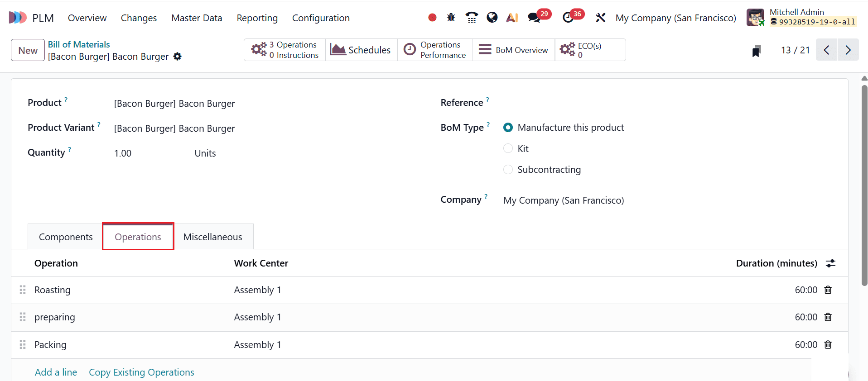The height and width of the screenshot is (381, 868).
Task: Open the ECO(s) stat button
Action: [x=590, y=50]
